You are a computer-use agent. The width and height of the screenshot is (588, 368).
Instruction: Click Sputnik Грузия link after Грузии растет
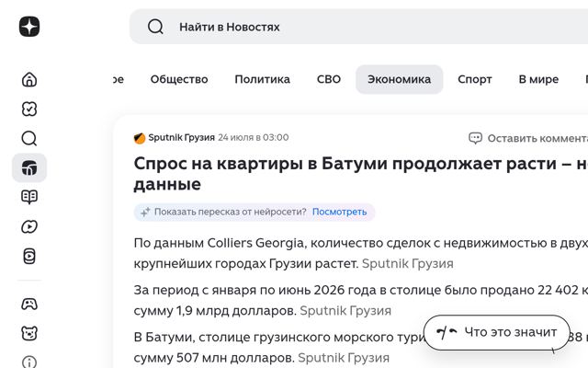coord(408,264)
